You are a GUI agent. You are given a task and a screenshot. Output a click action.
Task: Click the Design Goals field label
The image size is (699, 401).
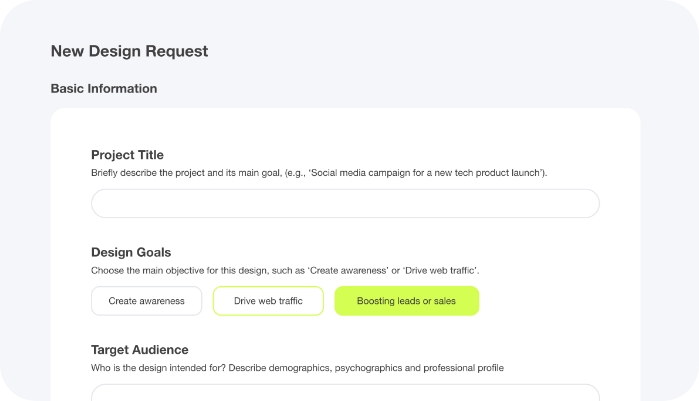pyautogui.click(x=131, y=252)
